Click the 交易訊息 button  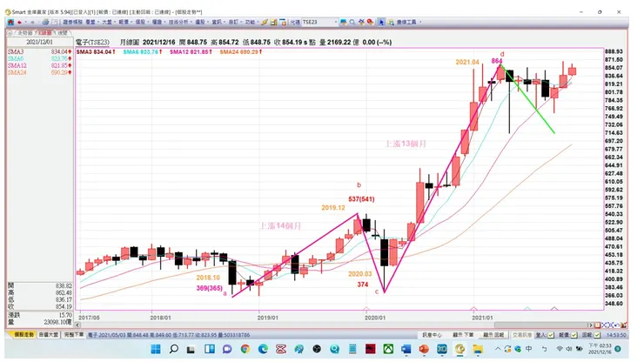pyautogui.click(x=521, y=335)
